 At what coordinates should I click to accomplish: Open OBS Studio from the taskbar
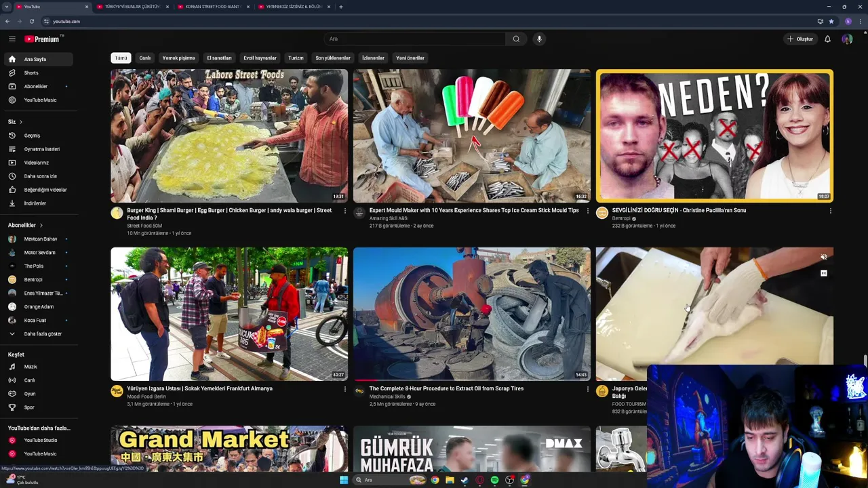(509, 480)
